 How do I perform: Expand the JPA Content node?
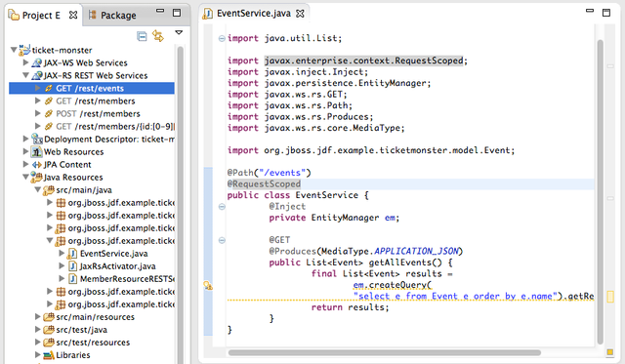pyautogui.click(x=25, y=165)
